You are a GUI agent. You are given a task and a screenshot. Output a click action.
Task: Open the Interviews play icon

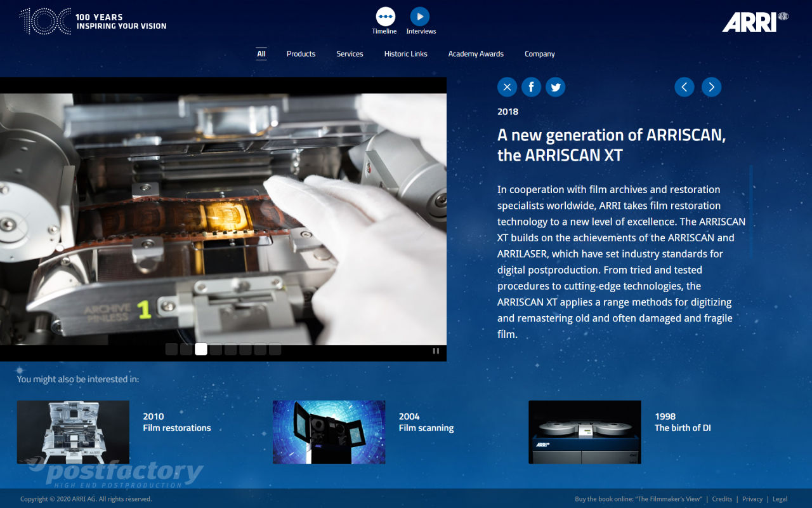point(420,17)
